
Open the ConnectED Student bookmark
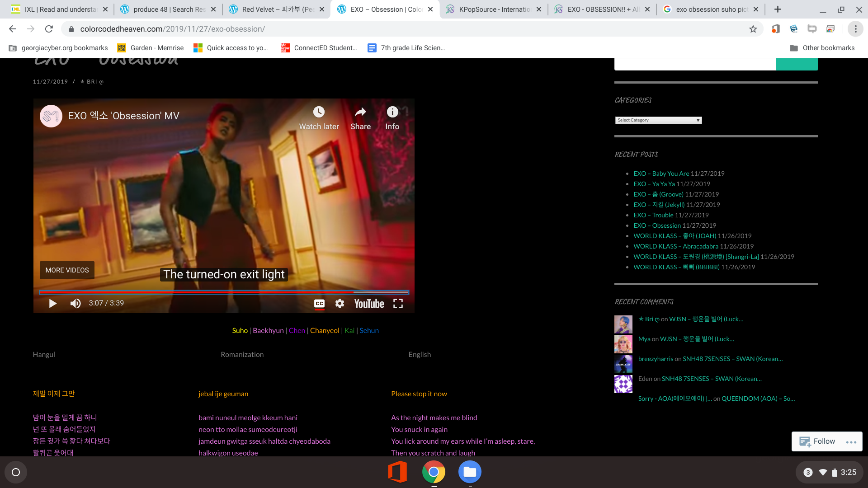[x=319, y=48]
